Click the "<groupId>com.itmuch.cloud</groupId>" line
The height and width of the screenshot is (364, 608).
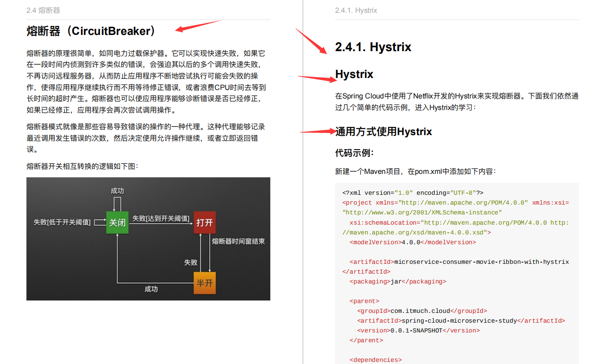point(422,311)
